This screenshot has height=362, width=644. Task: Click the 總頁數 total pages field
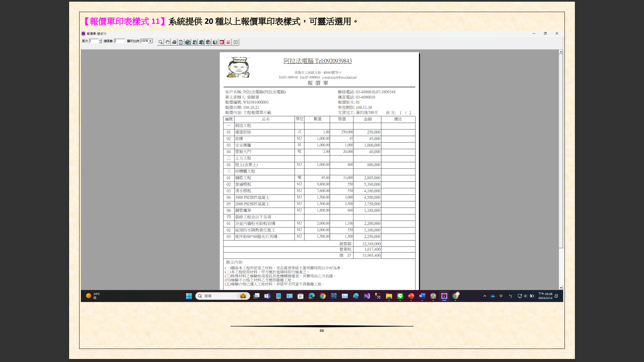[x=119, y=41]
